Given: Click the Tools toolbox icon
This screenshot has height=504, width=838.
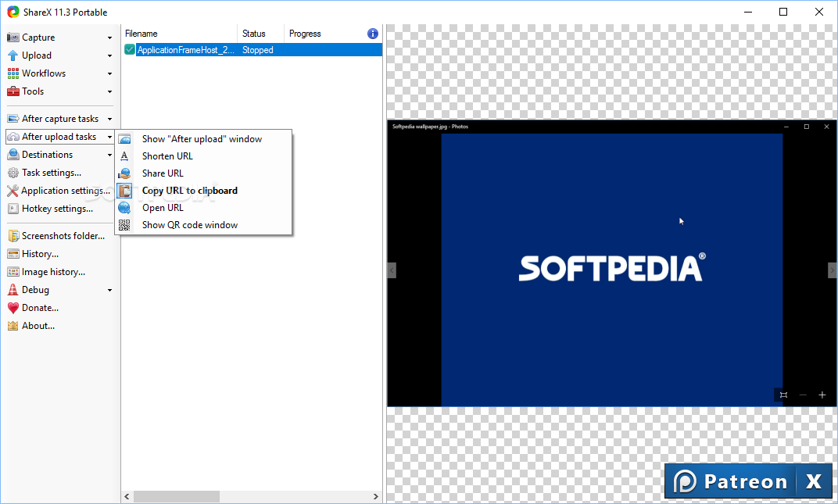Looking at the screenshot, I should (13, 91).
